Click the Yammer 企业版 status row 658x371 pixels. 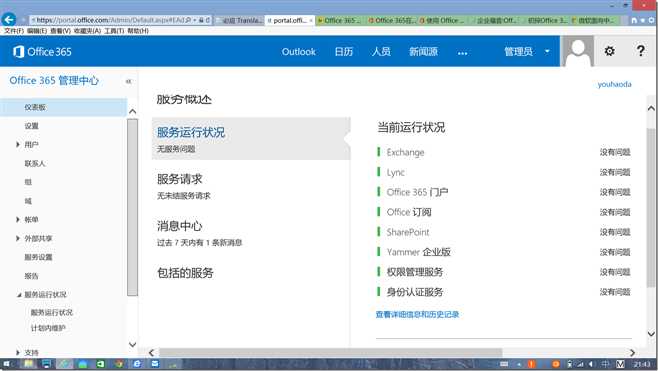(x=504, y=252)
